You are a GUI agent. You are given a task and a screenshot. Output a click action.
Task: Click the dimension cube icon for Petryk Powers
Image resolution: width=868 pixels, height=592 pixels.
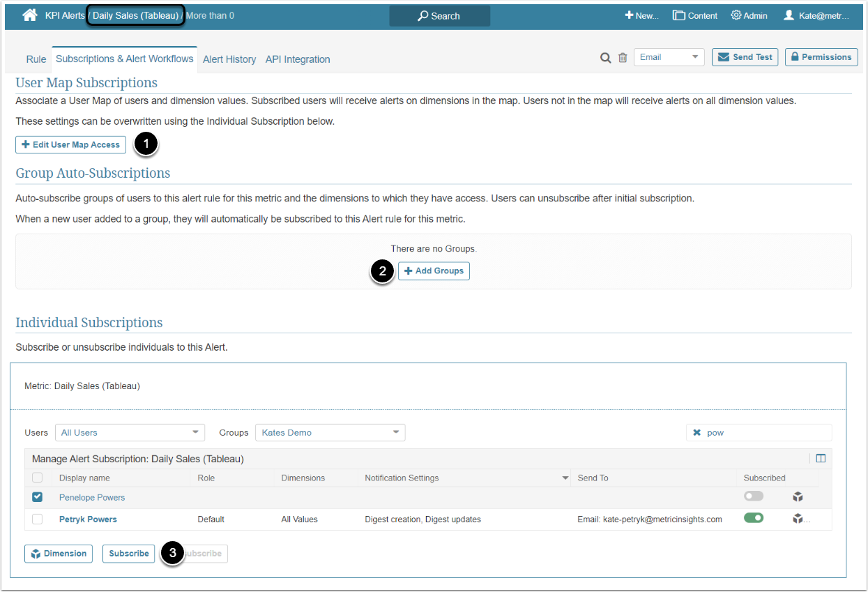(x=798, y=519)
